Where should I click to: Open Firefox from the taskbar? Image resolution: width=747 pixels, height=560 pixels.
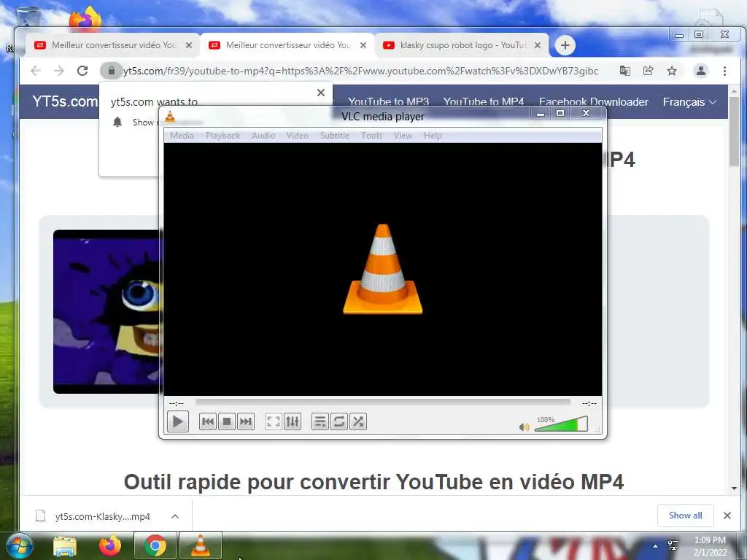coord(110,545)
